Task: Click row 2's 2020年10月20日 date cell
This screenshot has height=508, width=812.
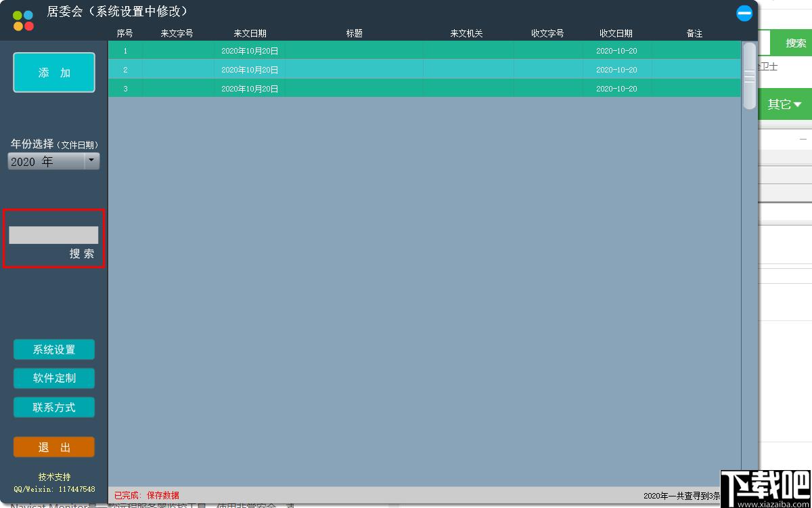Action: (x=250, y=70)
